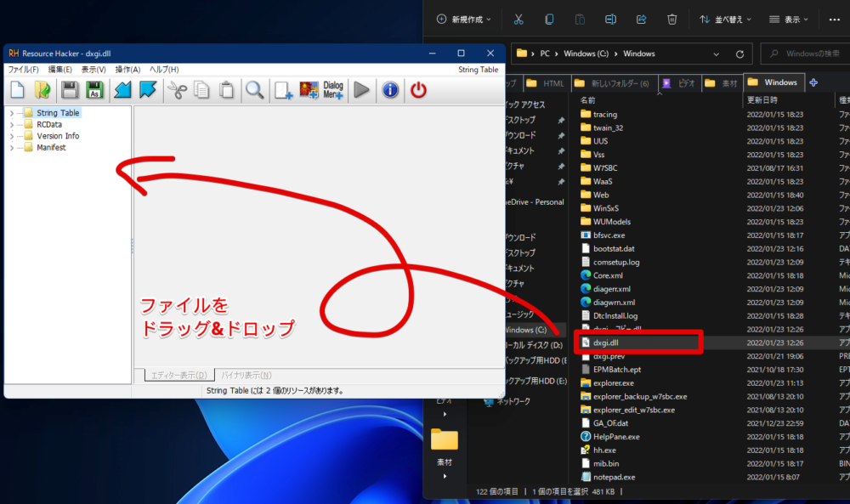Switch to the 新しいフォルダー (6) tab
Image resolution: width=850 pixels, height=504 pixels.
615,83
